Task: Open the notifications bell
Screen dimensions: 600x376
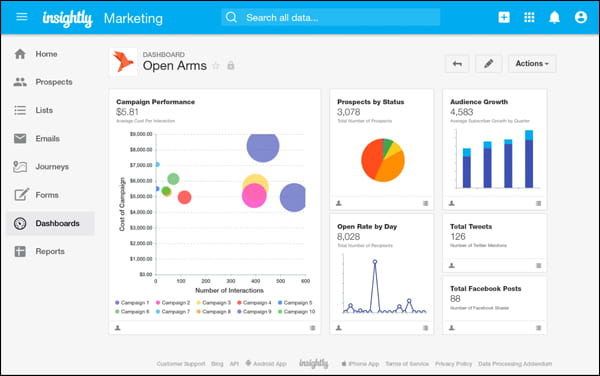Action: click(x=554, y=18)
